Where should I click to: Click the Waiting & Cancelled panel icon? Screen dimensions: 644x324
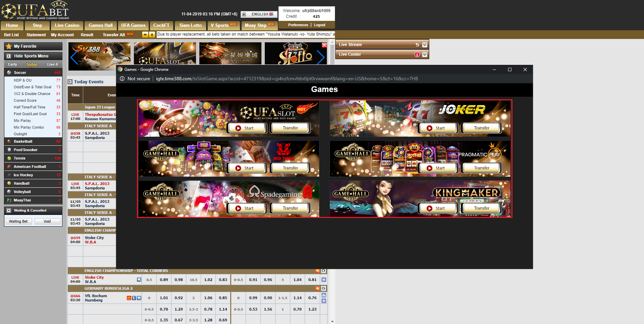(9, 211)
